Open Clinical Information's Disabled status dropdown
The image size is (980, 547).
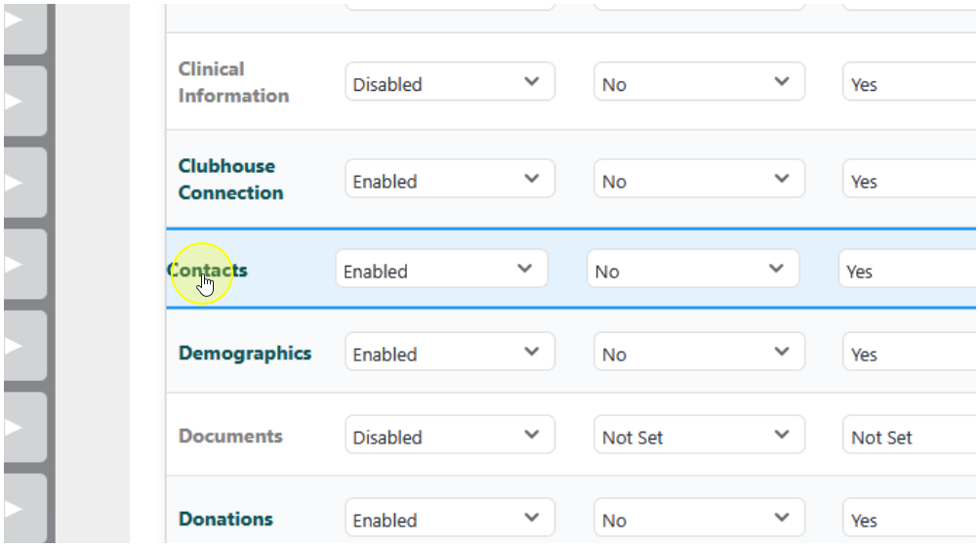click(x=449, y=83)
